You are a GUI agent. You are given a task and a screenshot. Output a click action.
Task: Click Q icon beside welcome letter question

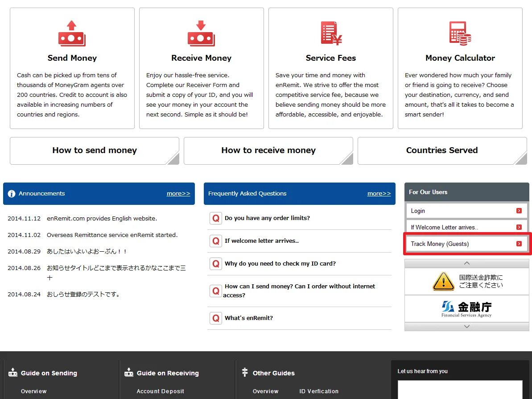pos(216,241)
